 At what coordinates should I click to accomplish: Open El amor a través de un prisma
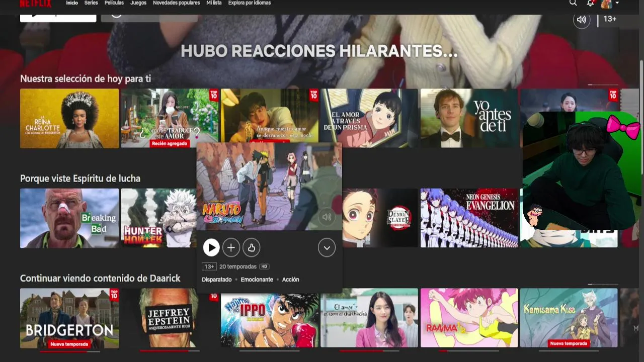coord(369,119)
